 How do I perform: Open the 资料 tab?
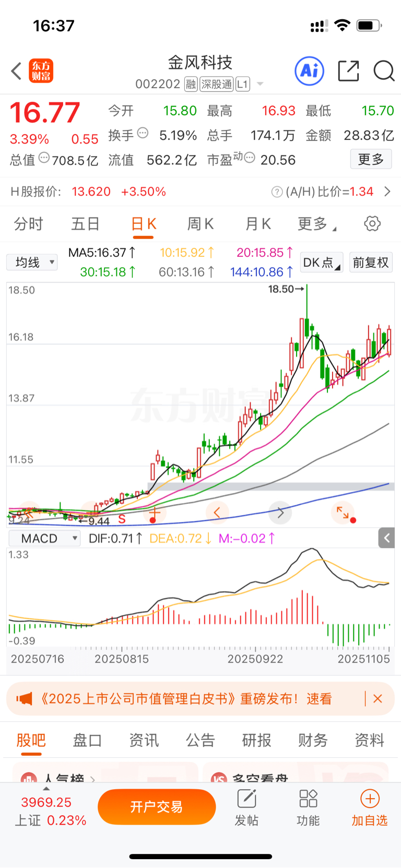[x=370, y=740]
